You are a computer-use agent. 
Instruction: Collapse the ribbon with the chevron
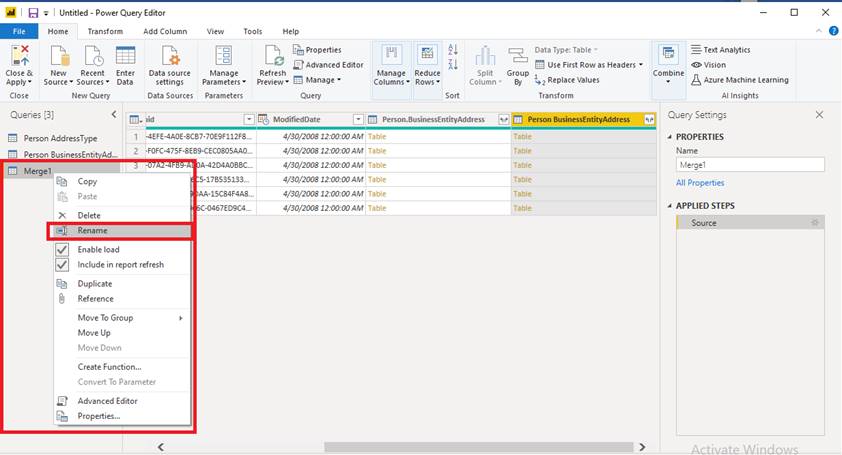819,31
